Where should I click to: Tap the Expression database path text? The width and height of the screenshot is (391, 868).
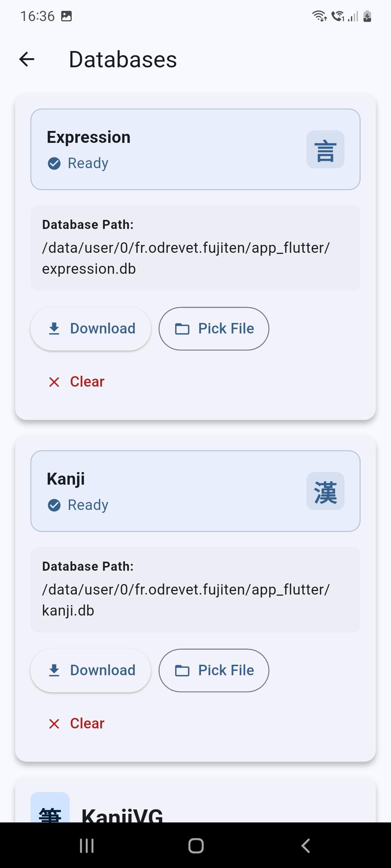pyautogui.click(x=186, y=258)
